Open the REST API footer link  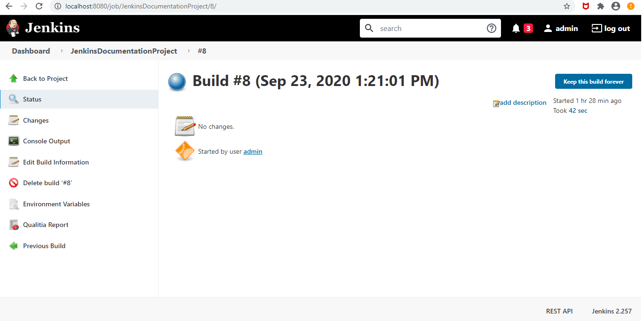click(x=559, y=311)
